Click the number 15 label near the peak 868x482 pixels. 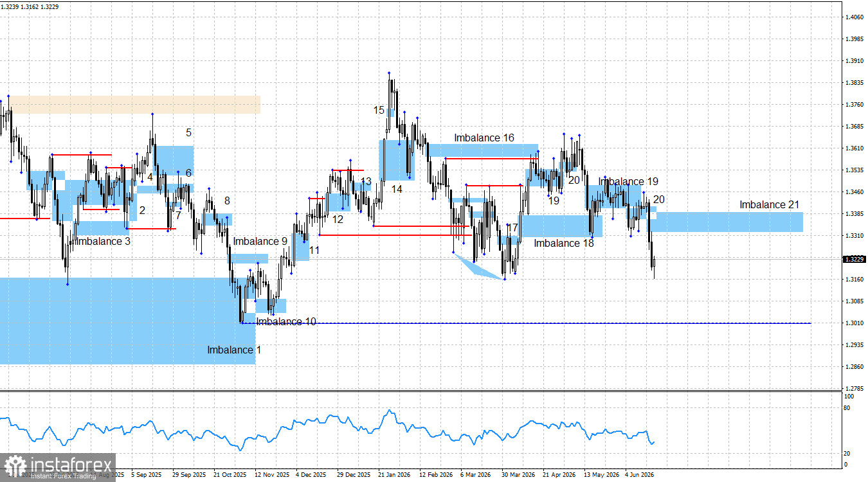coord(379,110)
